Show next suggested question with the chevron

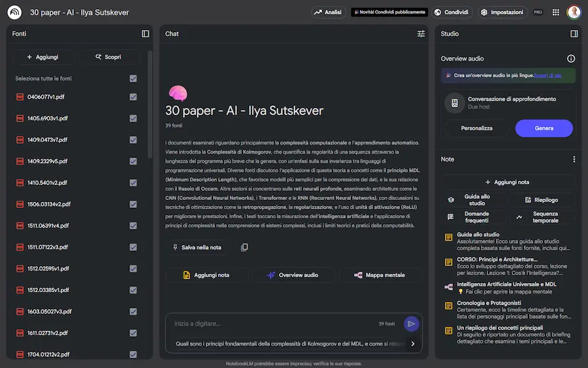(x=413, y=344)
